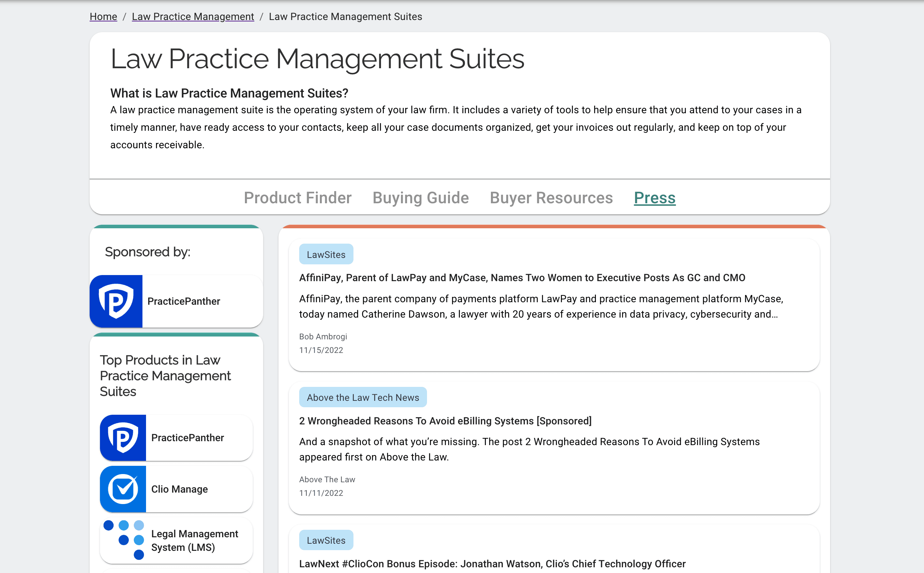This screenshot has width=924, height=573.
Task: Click the LawSites tag on AffiniPay article
Action: (x=326, y=254)
